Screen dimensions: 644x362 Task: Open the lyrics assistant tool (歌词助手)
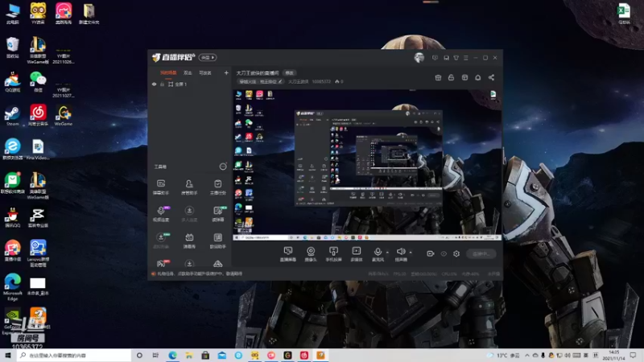(x=217, y=241)
